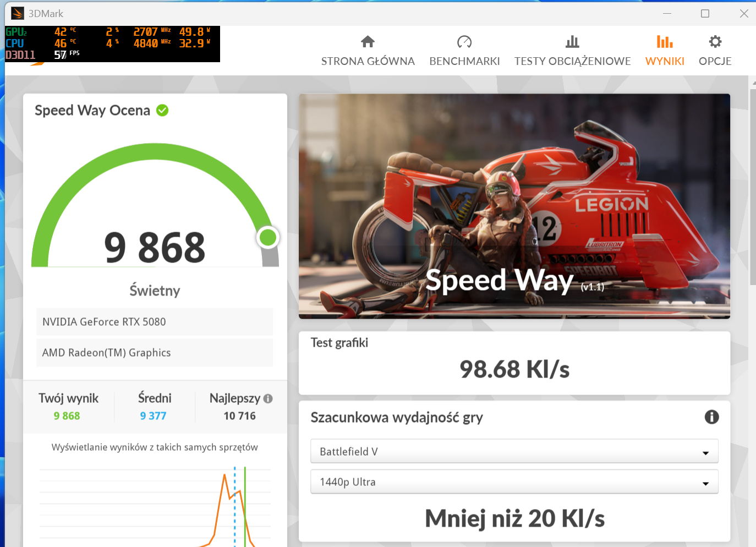Click the green validation checkmark beside Speed Way Ocena
756x547 pixels.
(x=162, y=111)
